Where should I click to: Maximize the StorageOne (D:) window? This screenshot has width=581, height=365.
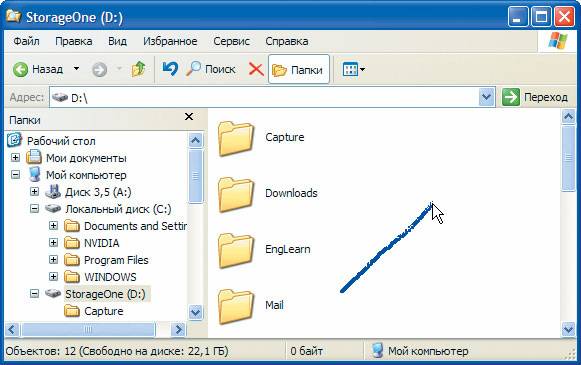coord(541,17)
